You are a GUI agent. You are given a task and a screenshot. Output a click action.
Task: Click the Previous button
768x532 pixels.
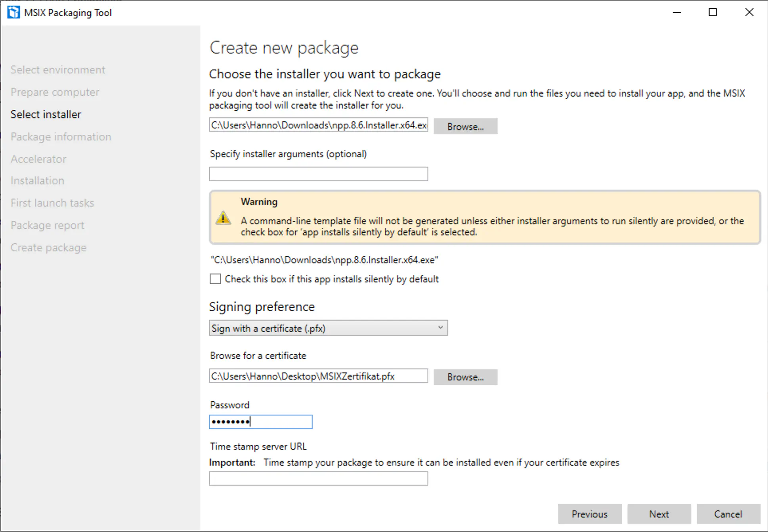(x=589, y=514)
